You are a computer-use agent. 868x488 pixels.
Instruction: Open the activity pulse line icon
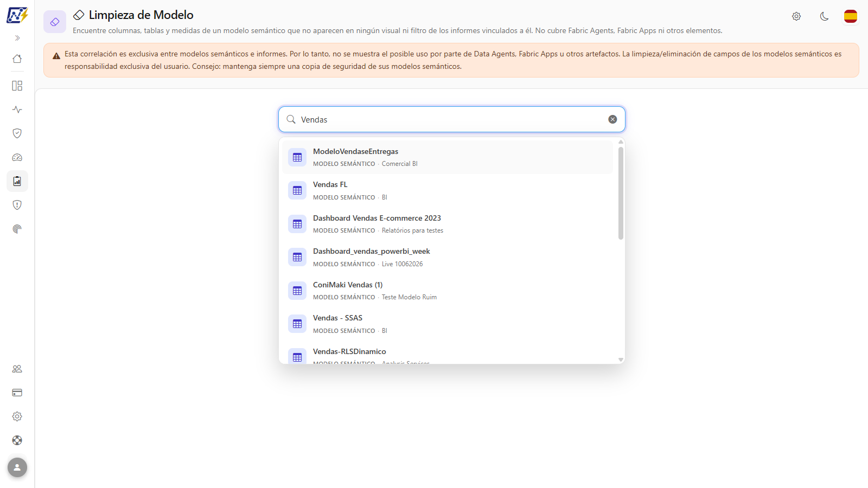[x=17, y=110]
